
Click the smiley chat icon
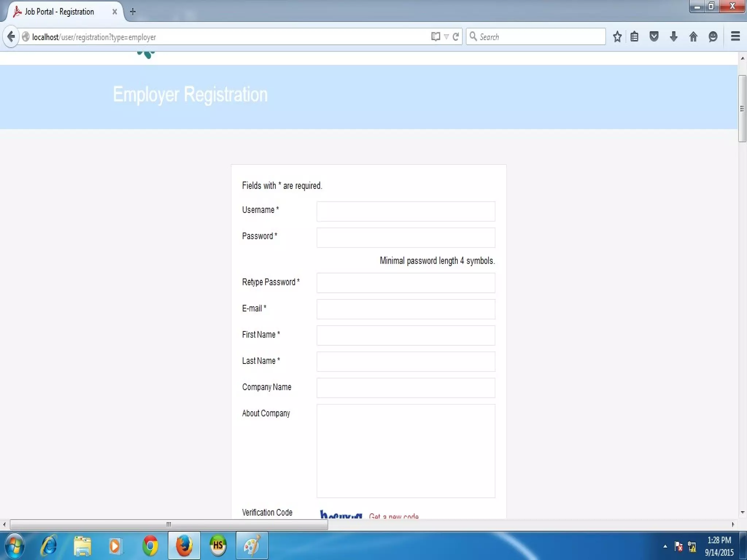pos(713,36)
